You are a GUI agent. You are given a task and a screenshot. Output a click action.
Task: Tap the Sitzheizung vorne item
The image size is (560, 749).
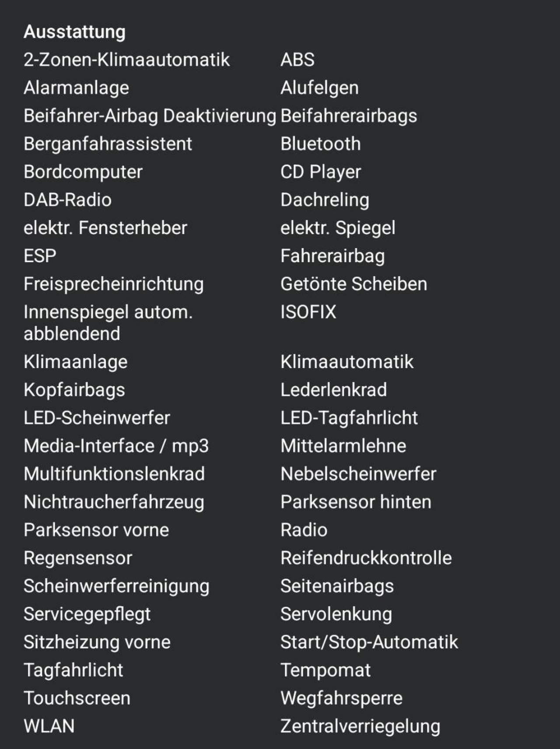point(97,642)
